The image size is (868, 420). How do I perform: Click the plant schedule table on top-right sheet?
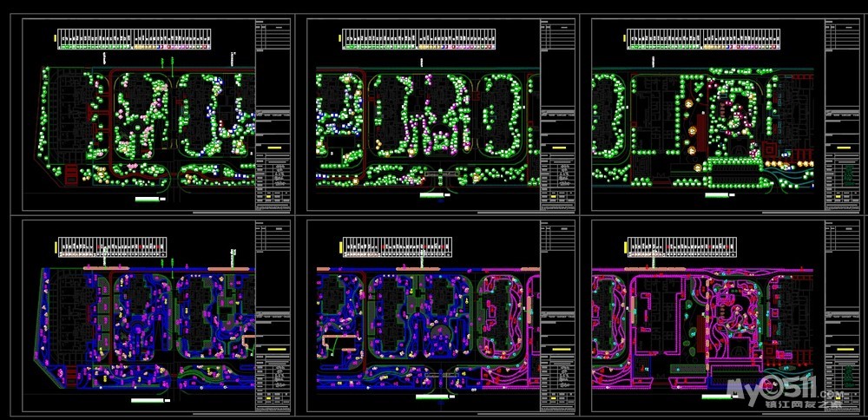(x=703, y=38)
